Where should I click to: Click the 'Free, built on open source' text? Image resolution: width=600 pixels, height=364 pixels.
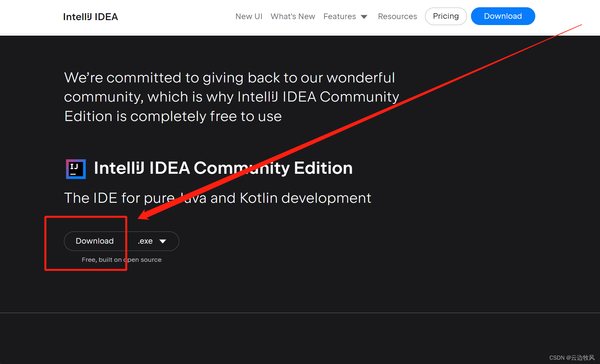click(122, 260)
